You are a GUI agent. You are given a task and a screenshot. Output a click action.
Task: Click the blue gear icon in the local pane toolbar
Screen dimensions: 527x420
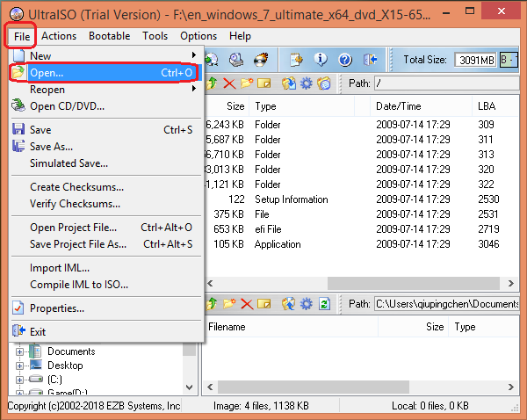point(306,304)
